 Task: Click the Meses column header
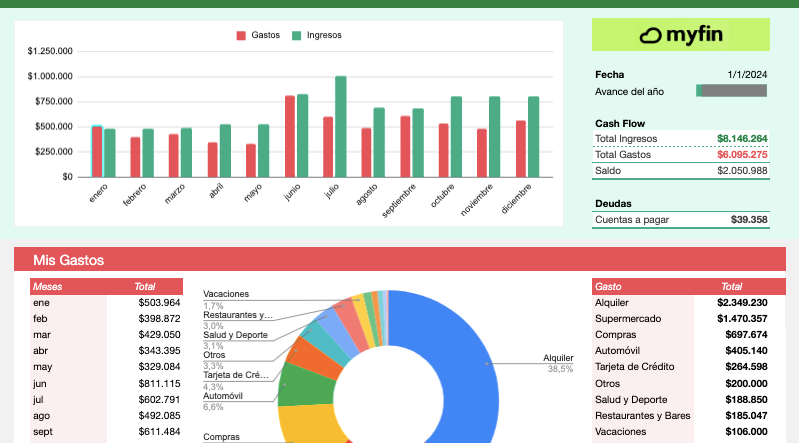(48, 286)
